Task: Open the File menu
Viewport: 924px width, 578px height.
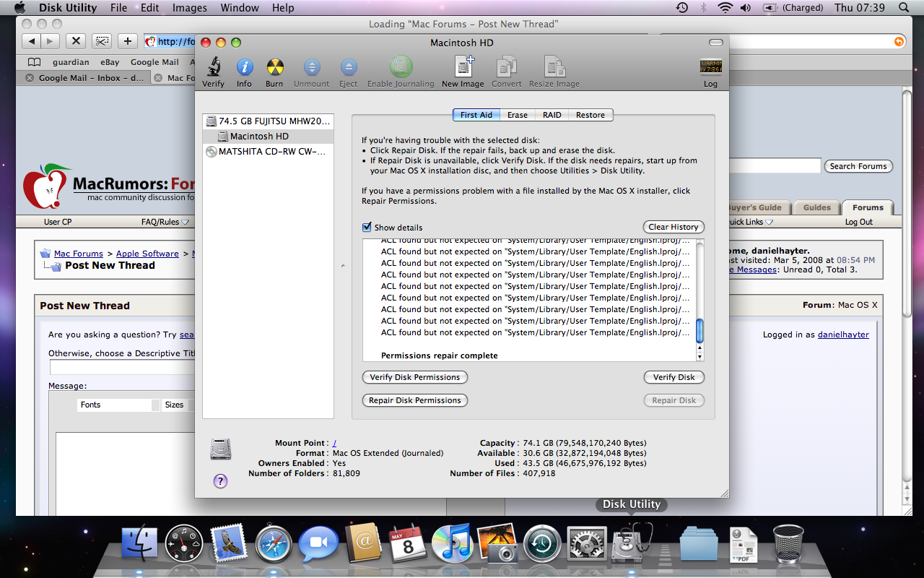Action: (119, 7)
